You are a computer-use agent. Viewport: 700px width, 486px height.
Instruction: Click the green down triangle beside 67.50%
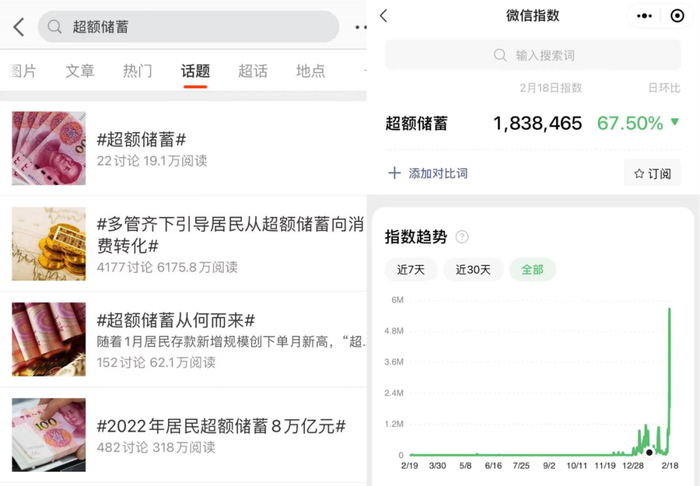pyautogui.click(x=675, y=121)
